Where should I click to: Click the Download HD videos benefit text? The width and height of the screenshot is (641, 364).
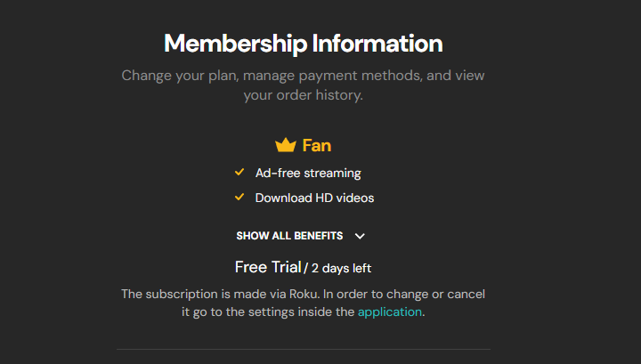coord(314,198)
